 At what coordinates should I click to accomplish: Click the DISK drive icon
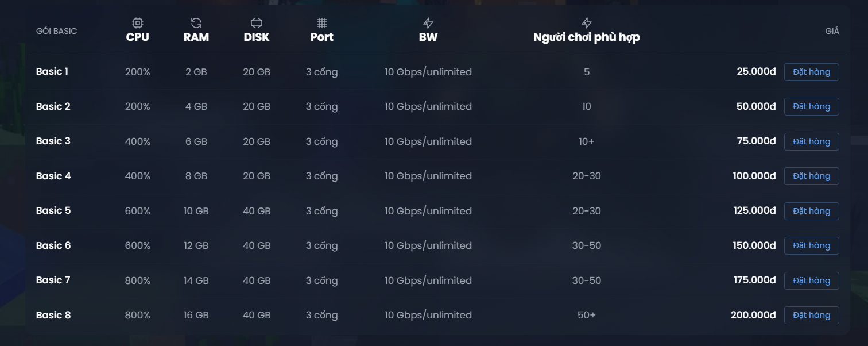point(257,23)
